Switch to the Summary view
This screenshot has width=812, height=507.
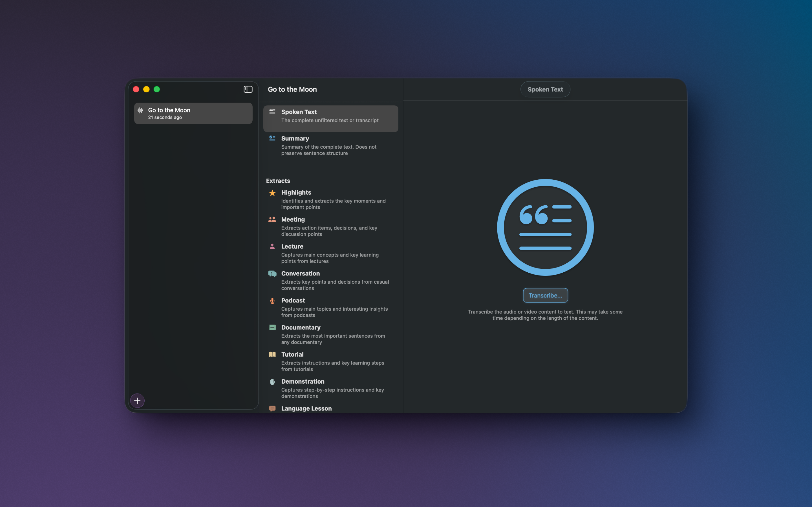click(x=330, y=145)
